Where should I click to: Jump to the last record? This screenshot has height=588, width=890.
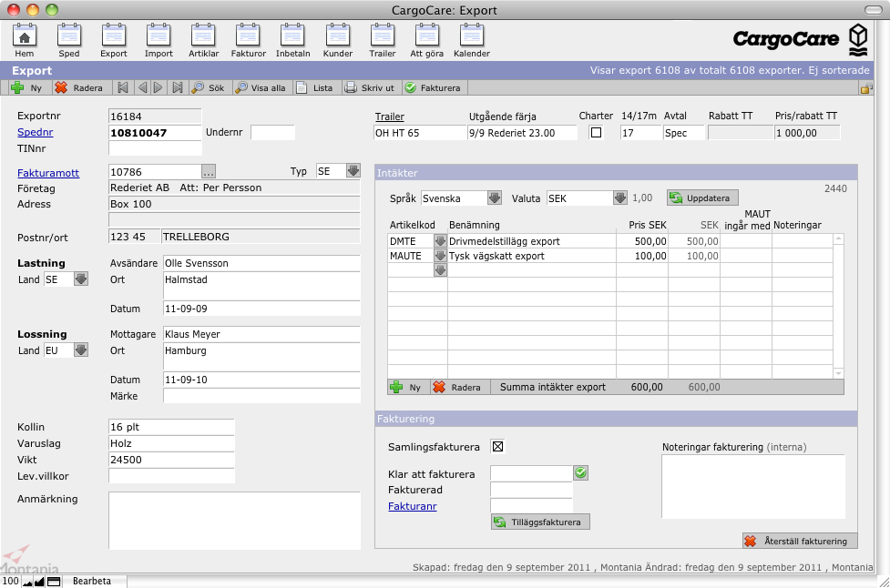pyautogui.click(x=178, y=88)
